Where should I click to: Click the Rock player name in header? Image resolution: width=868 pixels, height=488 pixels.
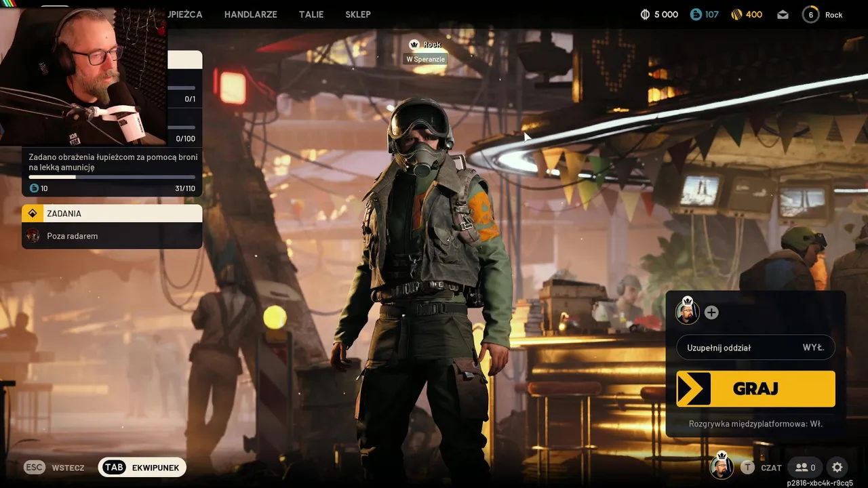[x=833, y=15]
